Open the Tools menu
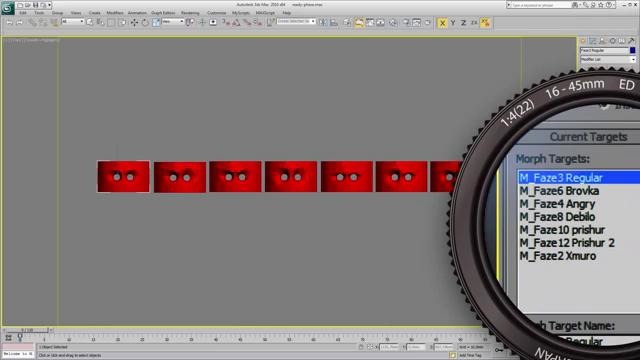The image size is (640, 360). 39,13
